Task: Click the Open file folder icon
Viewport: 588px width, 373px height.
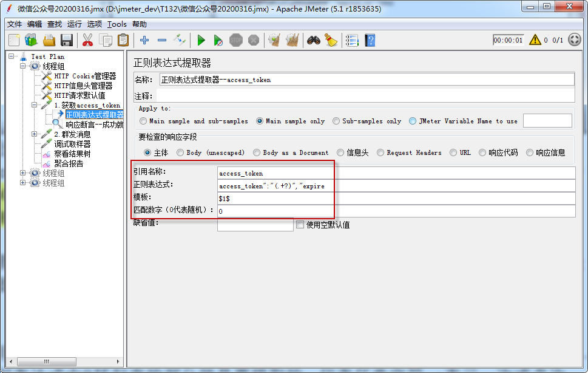Action: 49,40
